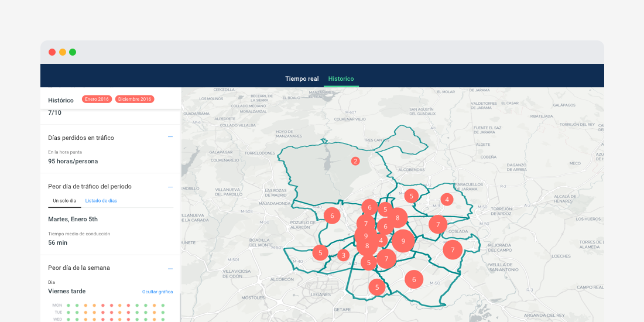The width and height of the screenshot is (644, 322).
Task: Select the 6 marker in the southeast zone
Action: 414,280
